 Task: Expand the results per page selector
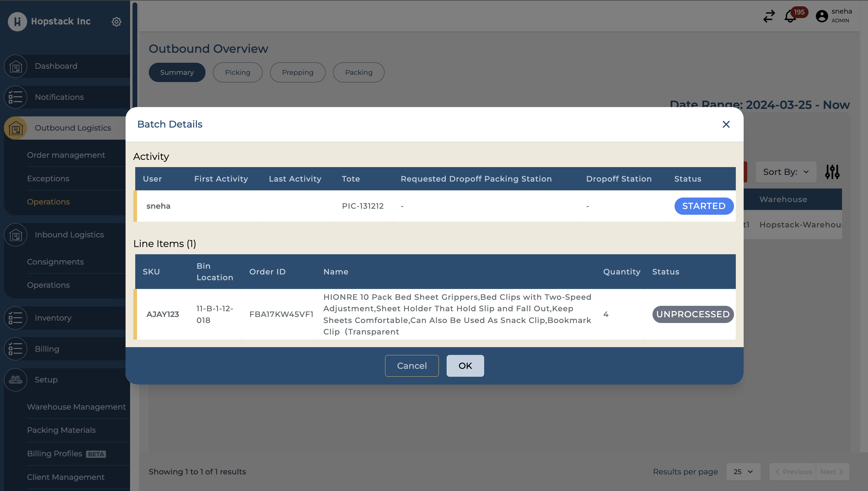pyautogui.click(x=743, y=471)
